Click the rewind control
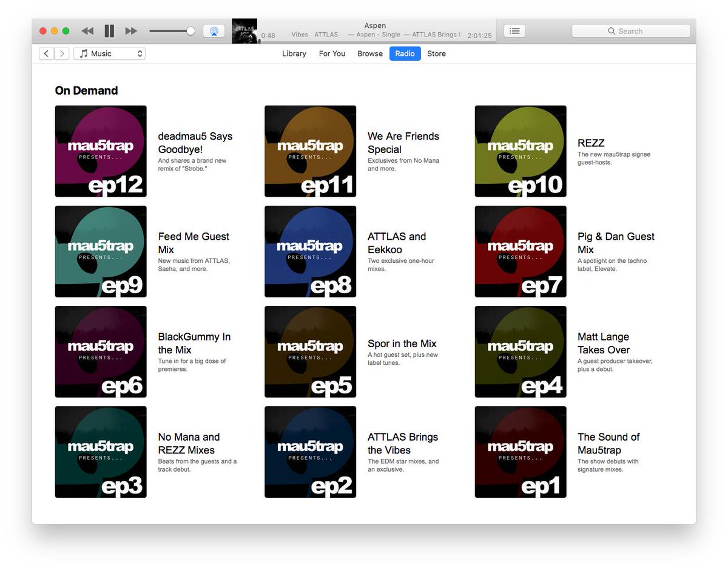This screenshot has height=570, width=728. click(87, 30)
